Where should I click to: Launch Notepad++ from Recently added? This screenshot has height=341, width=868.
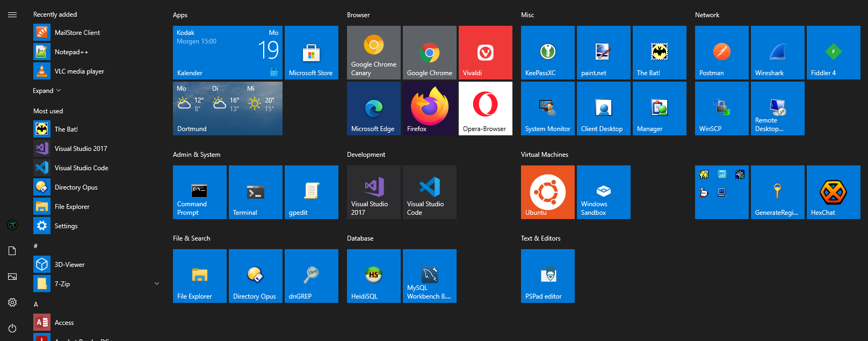97,52
